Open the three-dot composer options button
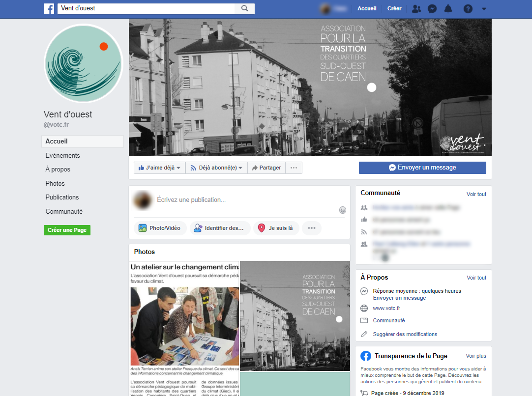Viewport: 532px width, 396px height. 311,228
